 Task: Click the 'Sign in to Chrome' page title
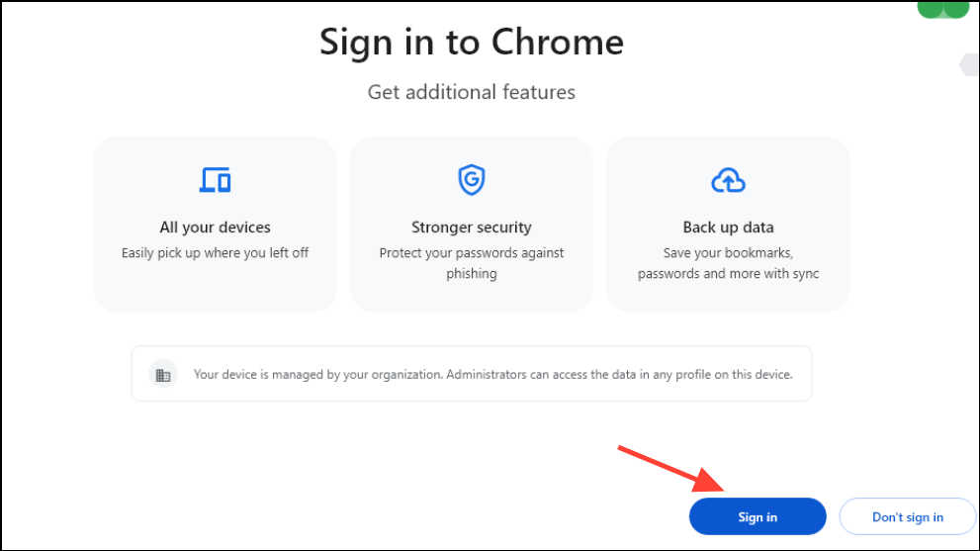tap(472, 42)
